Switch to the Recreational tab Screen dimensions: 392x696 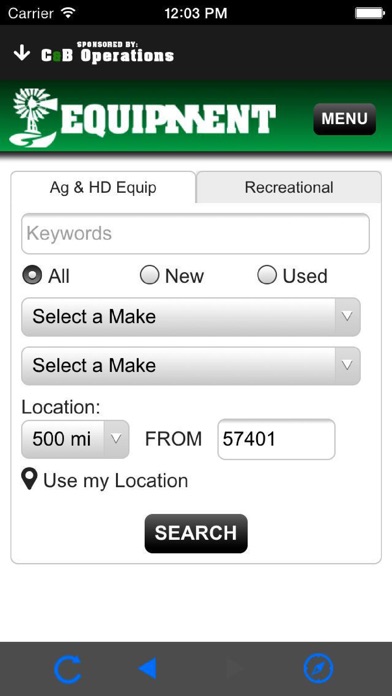point(289,187)
